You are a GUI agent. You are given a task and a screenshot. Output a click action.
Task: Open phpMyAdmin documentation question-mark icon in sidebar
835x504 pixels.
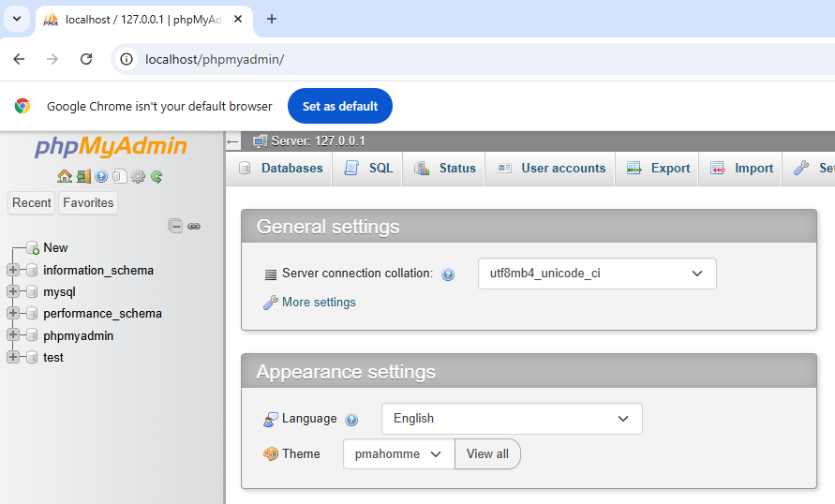point(101,176)
